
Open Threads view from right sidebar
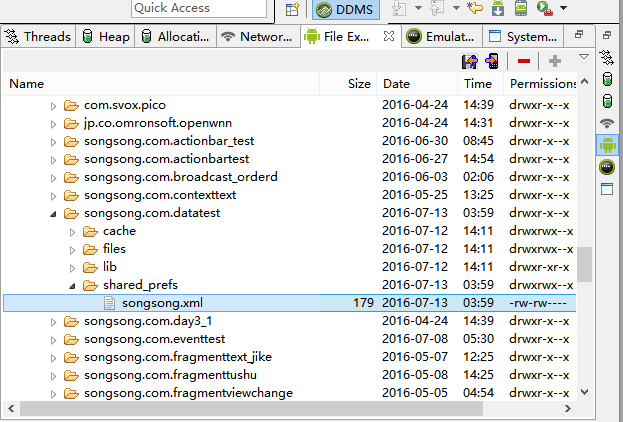coord(607,58)
